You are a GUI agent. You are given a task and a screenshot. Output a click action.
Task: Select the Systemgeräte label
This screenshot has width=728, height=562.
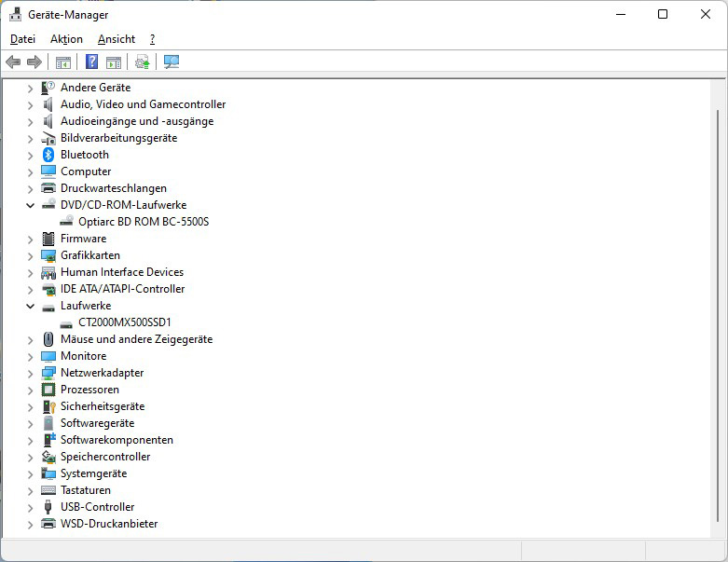point(94,473)
